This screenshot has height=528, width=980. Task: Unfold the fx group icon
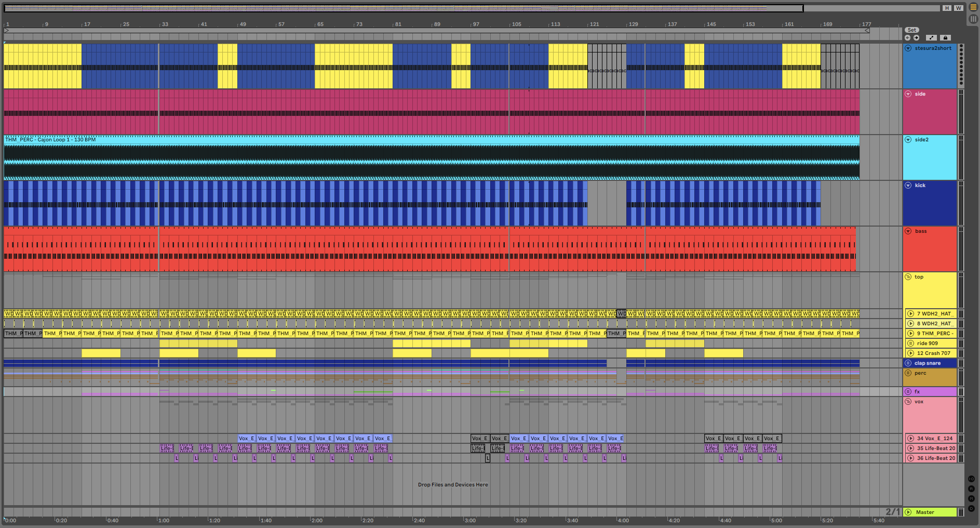[908, 392]
